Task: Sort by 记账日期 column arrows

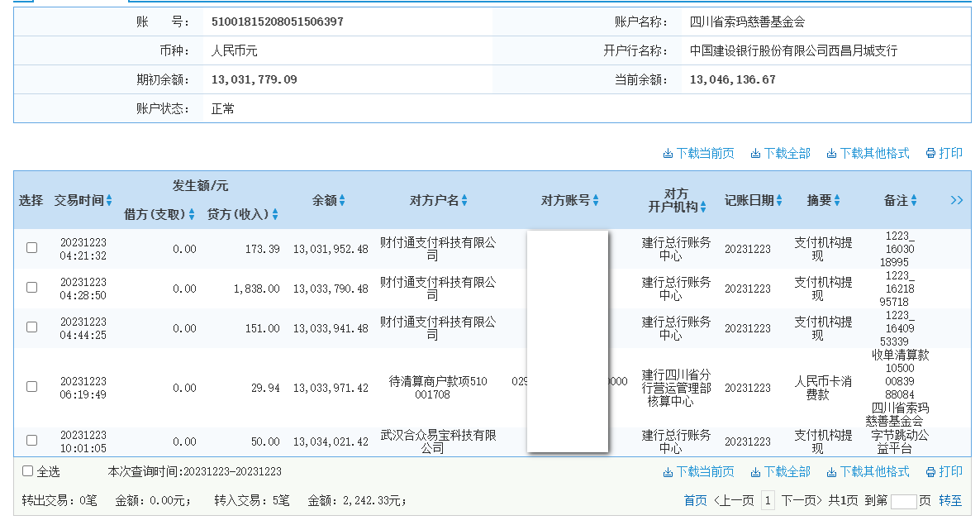Action: click(x=778, y=201)
